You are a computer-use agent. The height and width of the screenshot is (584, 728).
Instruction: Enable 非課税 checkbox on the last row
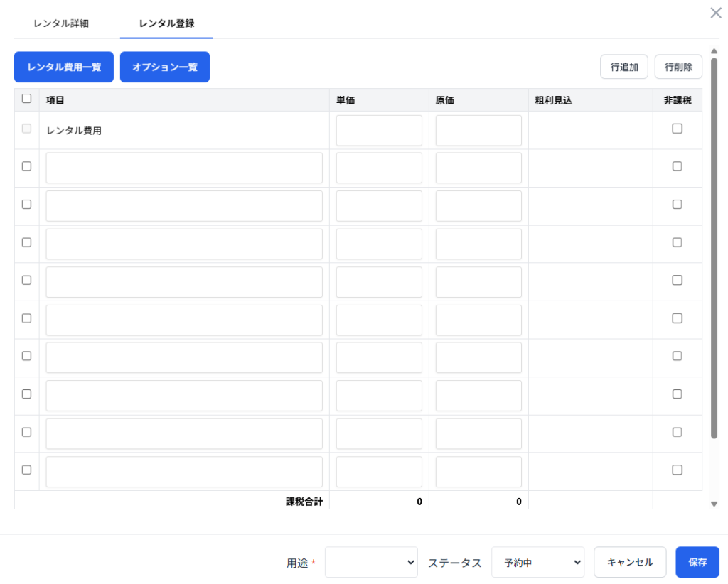coord(677,470)
